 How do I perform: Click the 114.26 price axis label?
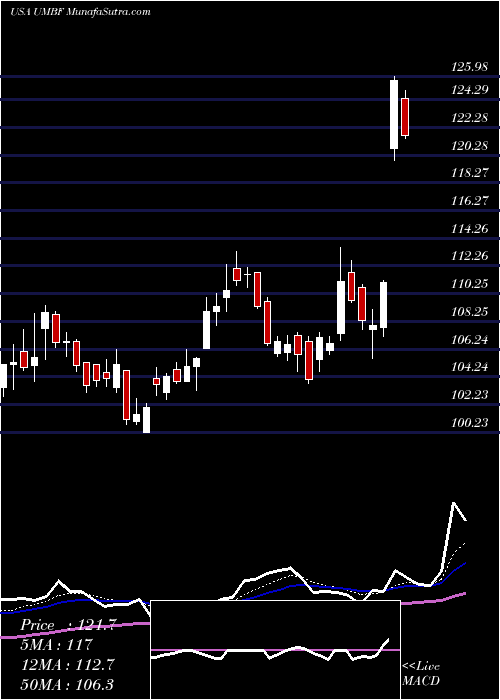click(x=470, y=229)
